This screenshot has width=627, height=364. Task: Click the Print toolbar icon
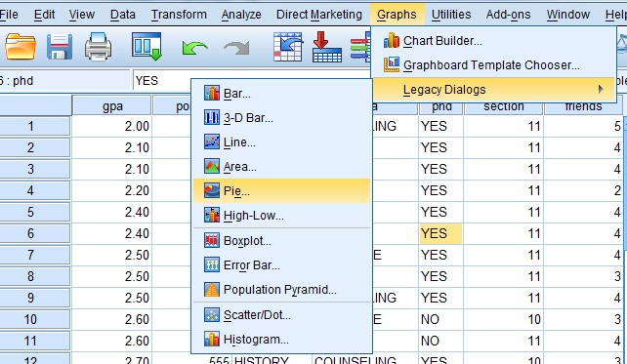[98, 47]
